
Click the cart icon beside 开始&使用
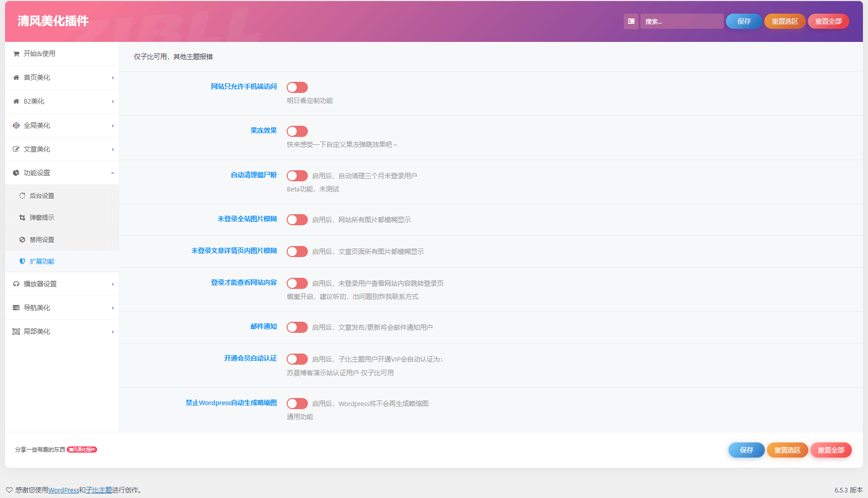16,54
